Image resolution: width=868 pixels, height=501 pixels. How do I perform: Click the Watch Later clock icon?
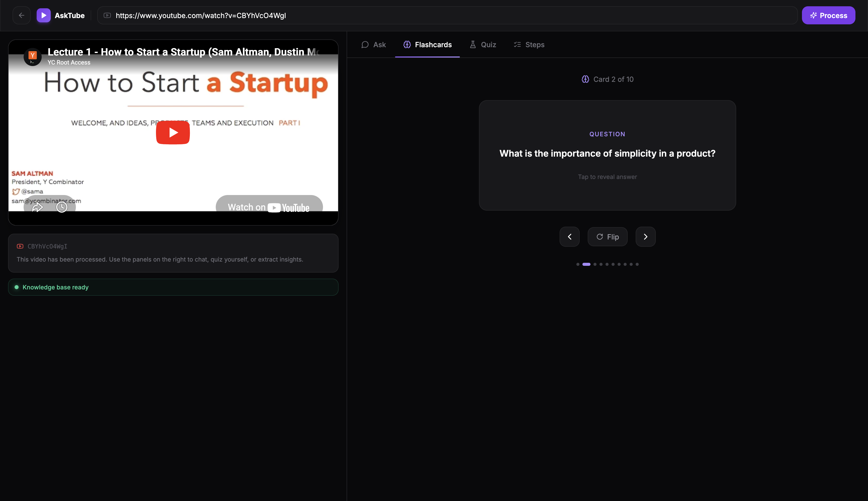[x=62, y=207]
